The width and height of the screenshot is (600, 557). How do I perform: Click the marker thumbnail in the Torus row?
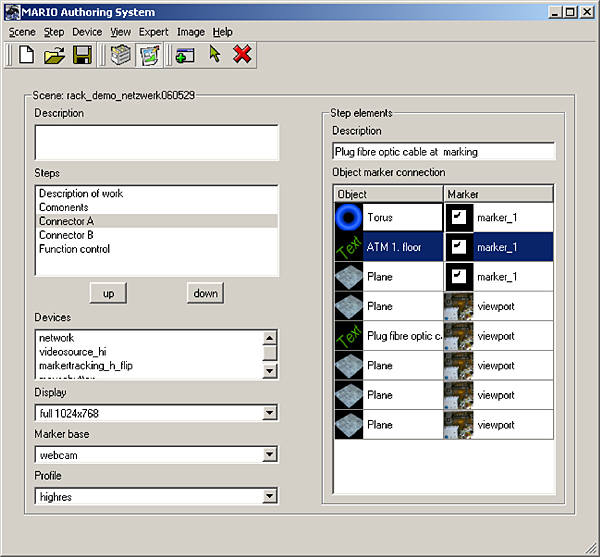coord(459,217)
